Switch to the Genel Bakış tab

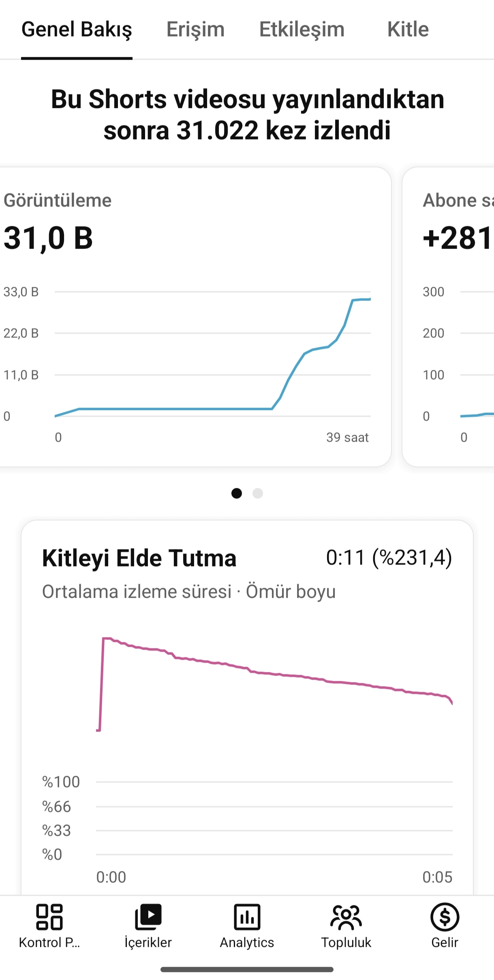pyautogui.click(x=77, y=30)
